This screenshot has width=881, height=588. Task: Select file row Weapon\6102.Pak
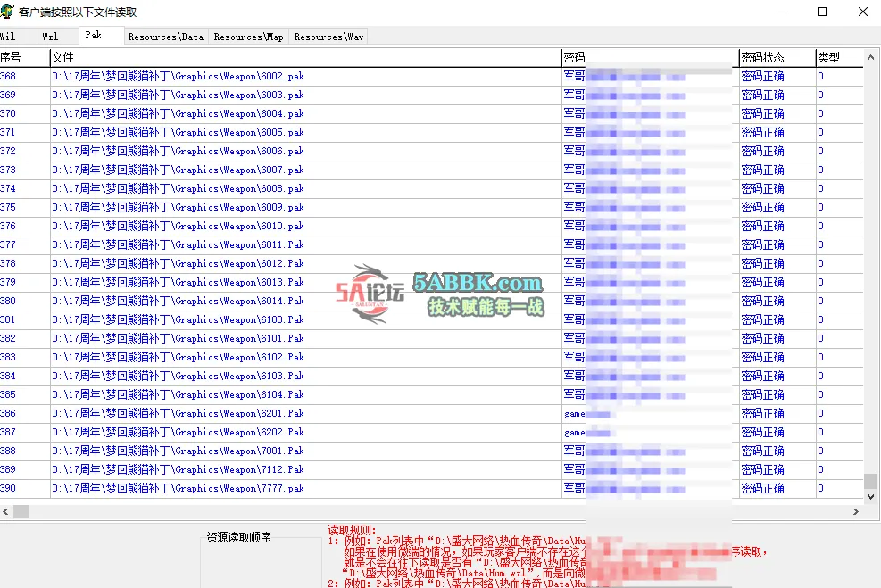431,357
